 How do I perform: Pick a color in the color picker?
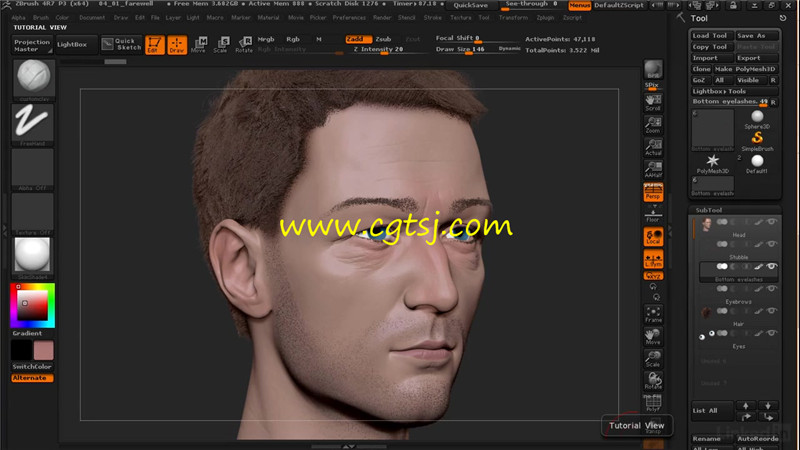(x=33, y=305)
